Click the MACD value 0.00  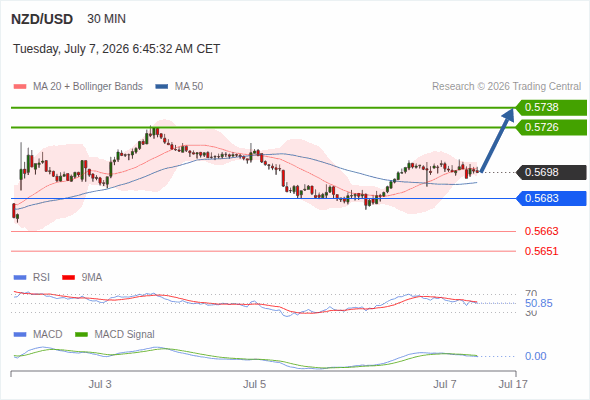[x=535, y=356]
